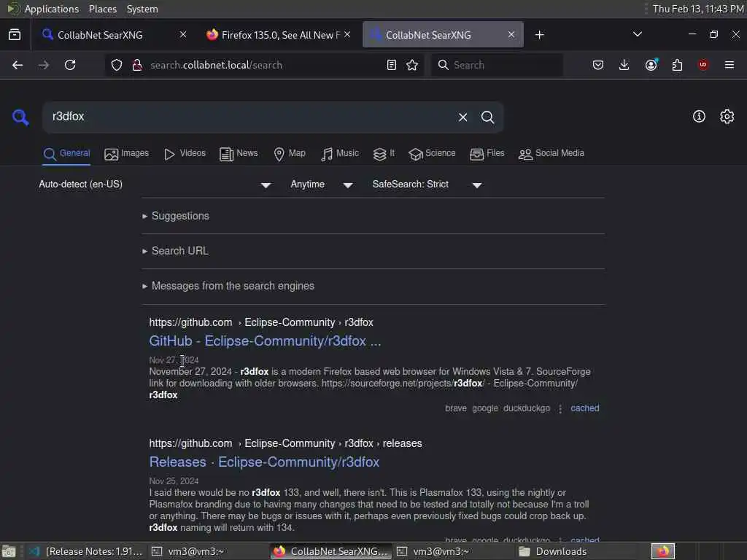Clear the r3dfox search query
This screenshot has height=560, width=747.
[462, 117]
